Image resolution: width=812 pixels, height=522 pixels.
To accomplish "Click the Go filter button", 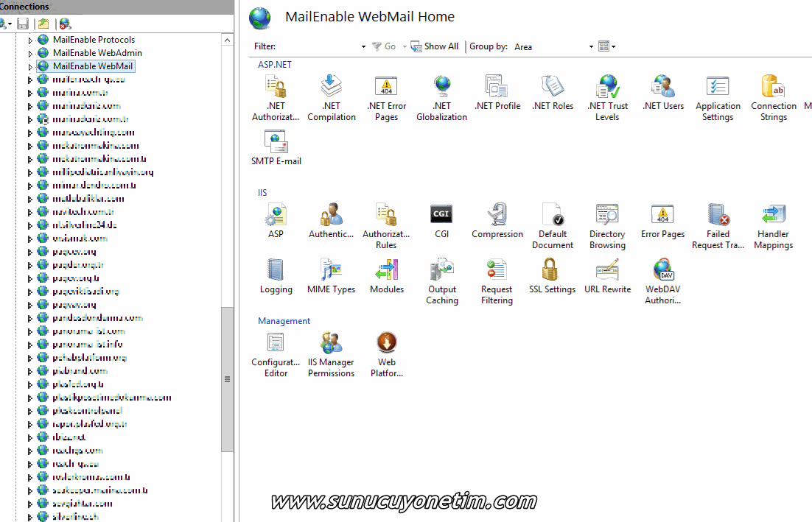I will (384, 46).
